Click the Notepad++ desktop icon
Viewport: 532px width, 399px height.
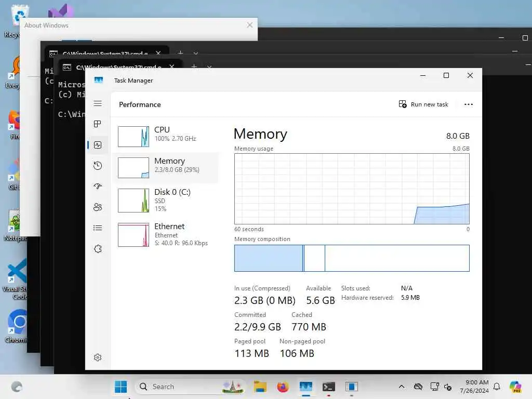tap(15, 225)
